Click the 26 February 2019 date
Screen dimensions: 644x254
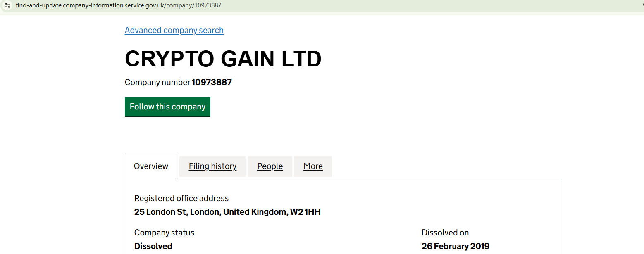tap(456, 246)
